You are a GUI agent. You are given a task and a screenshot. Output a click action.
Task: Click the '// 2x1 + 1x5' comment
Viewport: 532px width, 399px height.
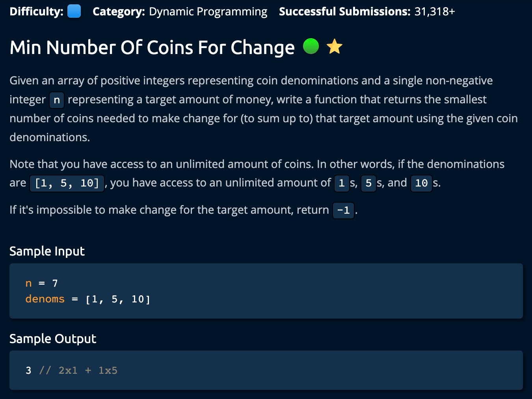[x=78, y=371]
